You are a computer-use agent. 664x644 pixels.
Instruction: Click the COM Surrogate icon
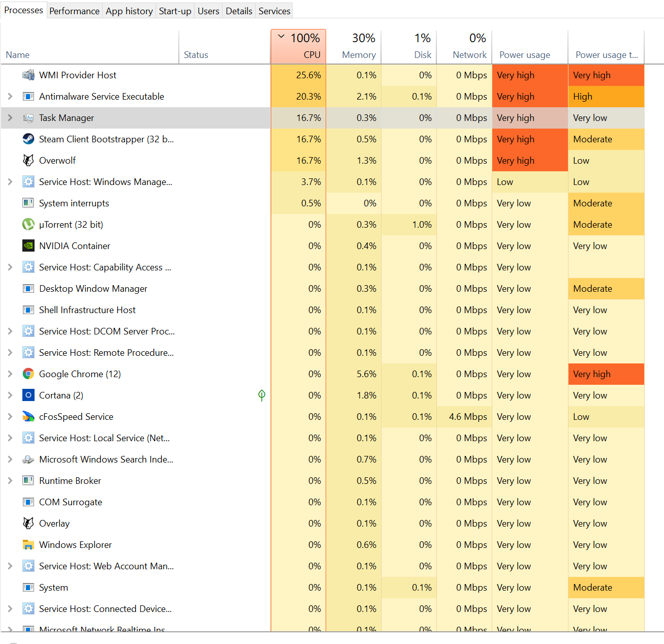coord(28,502)
